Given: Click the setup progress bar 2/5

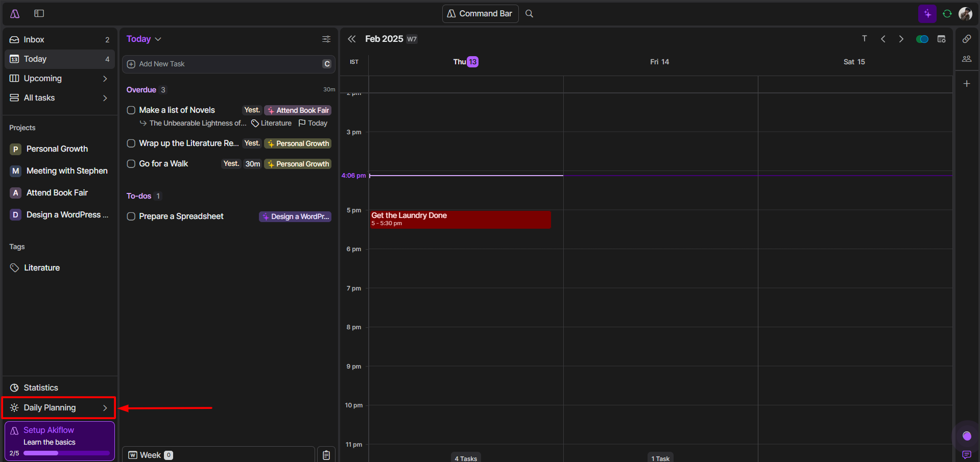Looking at the screenshot, I should pos(66,453).
